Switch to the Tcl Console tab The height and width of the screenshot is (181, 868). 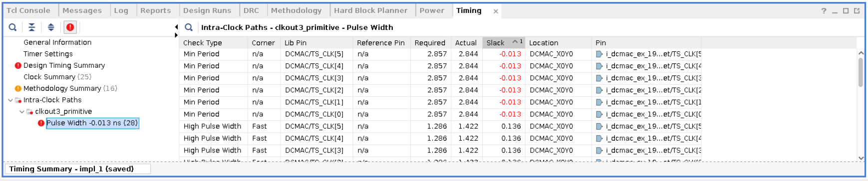(x=28, y=10)
